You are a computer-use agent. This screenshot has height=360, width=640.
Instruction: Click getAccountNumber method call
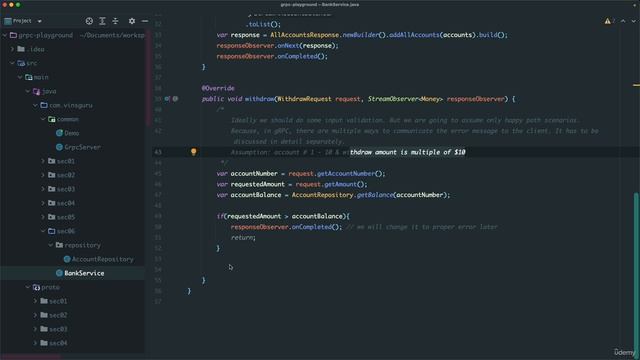[345, 173]
